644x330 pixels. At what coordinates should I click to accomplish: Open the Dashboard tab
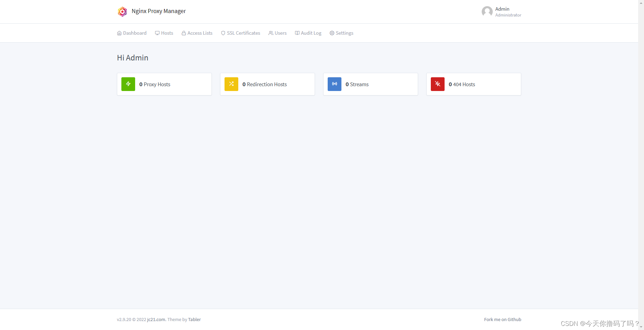tap(134, 33)
